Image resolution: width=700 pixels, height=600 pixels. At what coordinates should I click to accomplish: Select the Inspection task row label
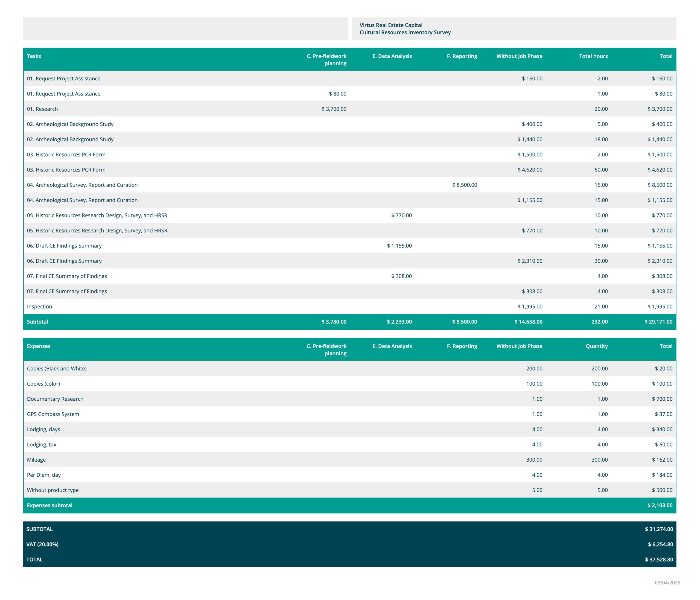(x=40, y=306)
